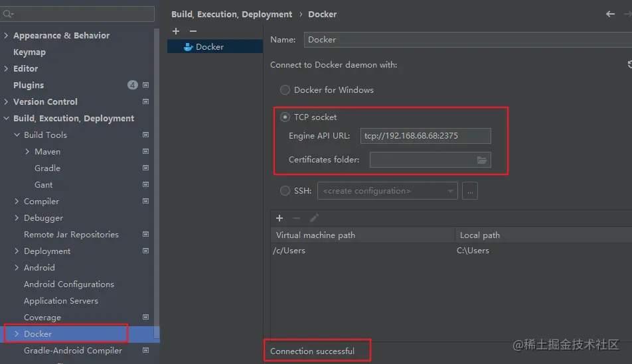Click project-level icon next to Maven
The width and height of the screenshot is (632, 364).
click(146, 151)
